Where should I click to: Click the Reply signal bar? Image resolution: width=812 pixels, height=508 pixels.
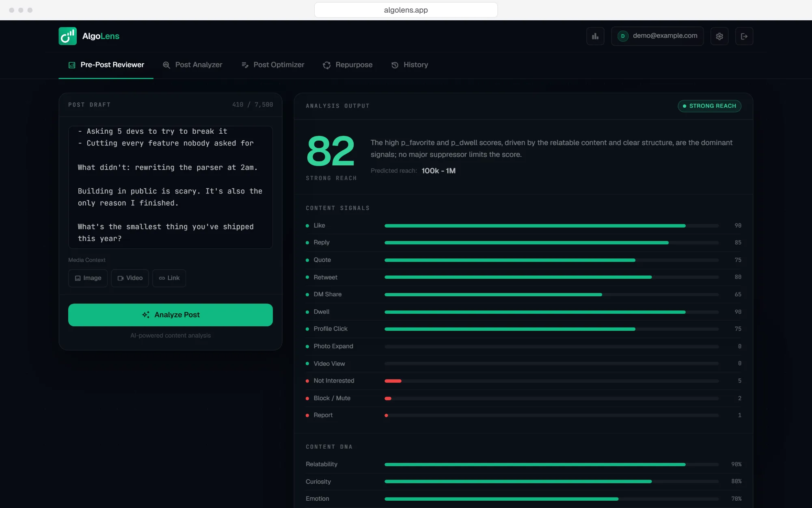551,243
